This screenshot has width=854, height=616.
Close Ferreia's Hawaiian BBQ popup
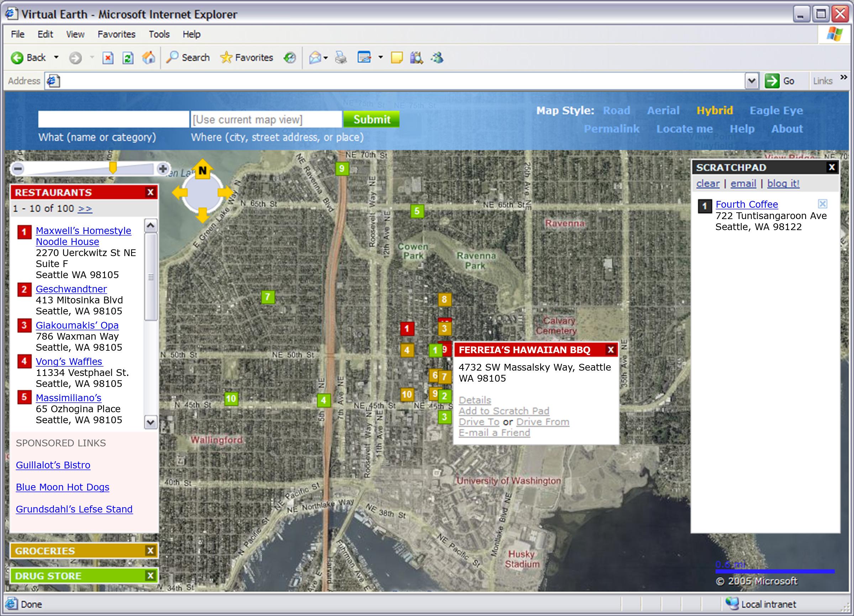[611, 350]
